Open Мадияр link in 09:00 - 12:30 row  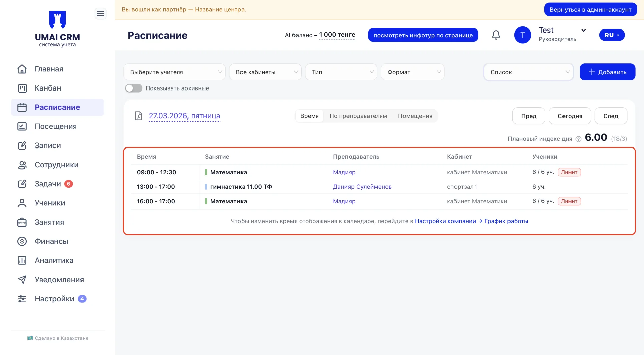[344, 172]
